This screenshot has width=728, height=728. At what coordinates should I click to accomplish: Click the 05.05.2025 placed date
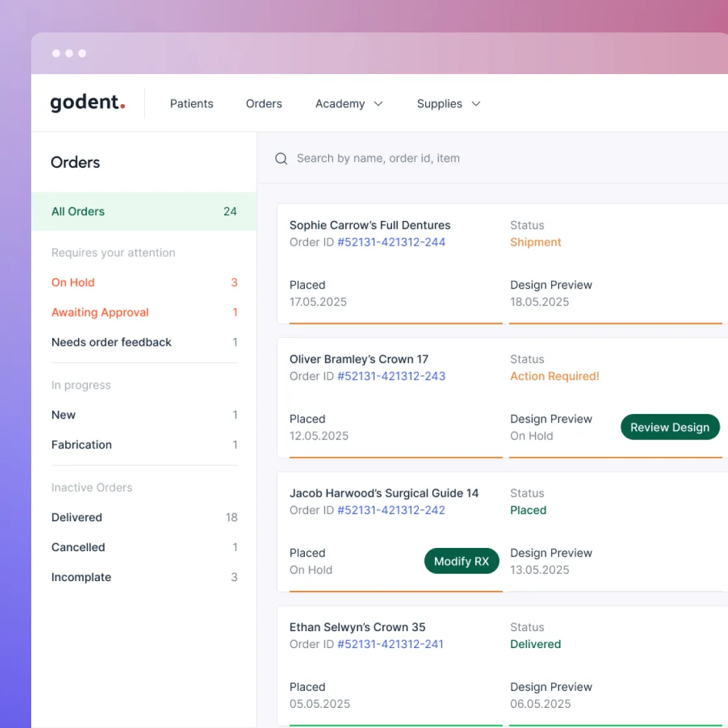tap(320, 704)
